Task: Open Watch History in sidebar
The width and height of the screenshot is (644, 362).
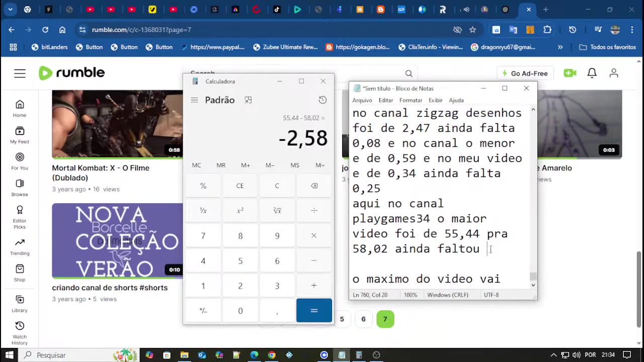Action: click(x=20, y=333)
